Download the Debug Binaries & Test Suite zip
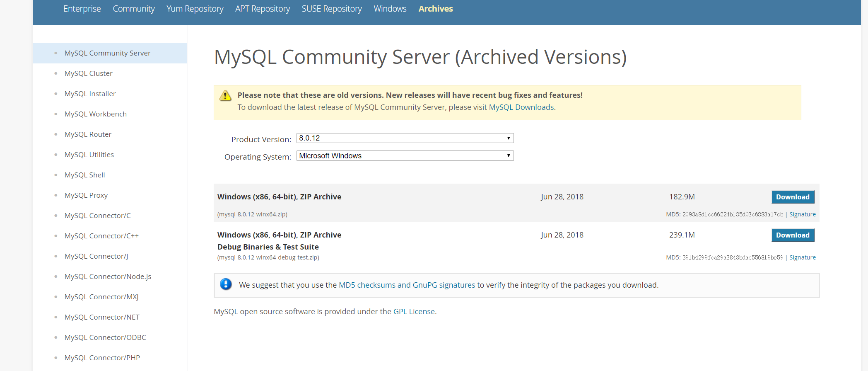 793,235
